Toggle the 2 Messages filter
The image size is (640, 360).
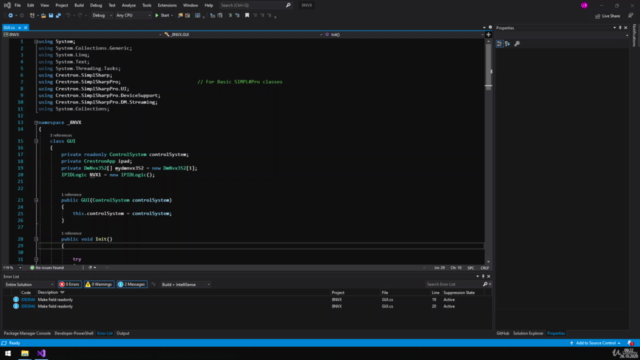132,284
